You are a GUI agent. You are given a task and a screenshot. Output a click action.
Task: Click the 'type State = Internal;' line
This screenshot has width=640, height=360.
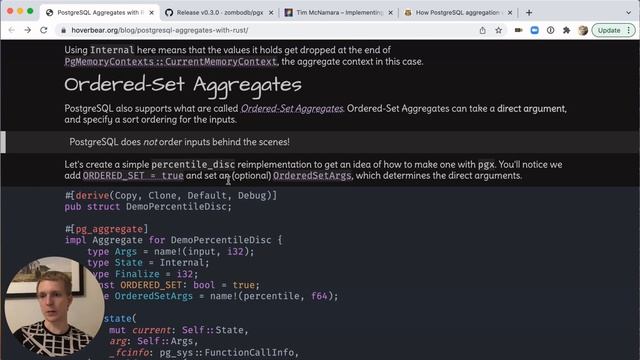point(148,262)
